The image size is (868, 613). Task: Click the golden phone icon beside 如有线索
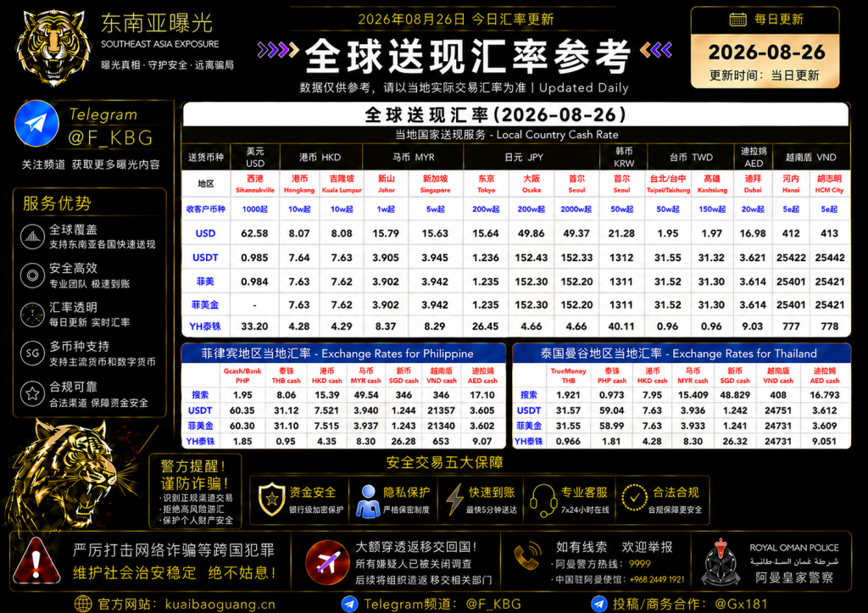[527, 556]
